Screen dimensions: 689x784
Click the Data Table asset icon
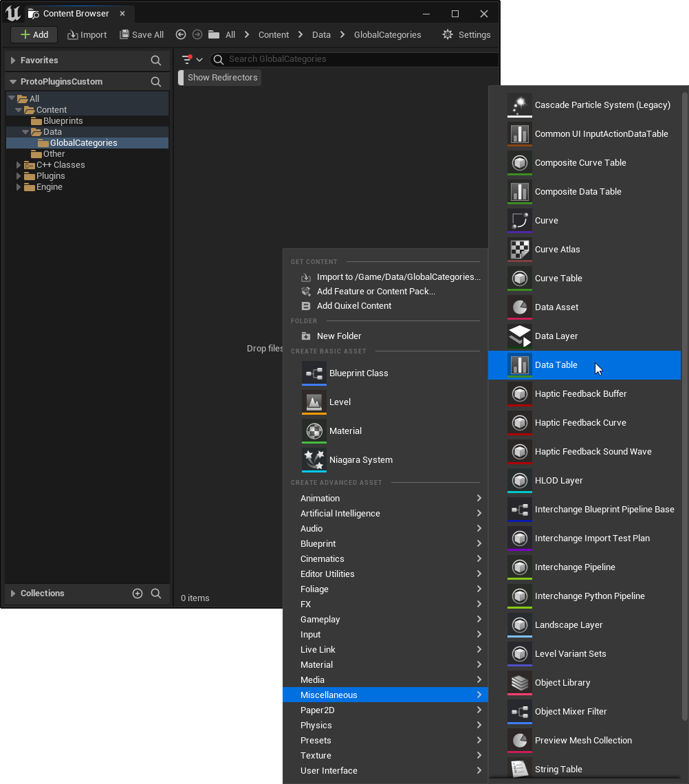point(520,365)
